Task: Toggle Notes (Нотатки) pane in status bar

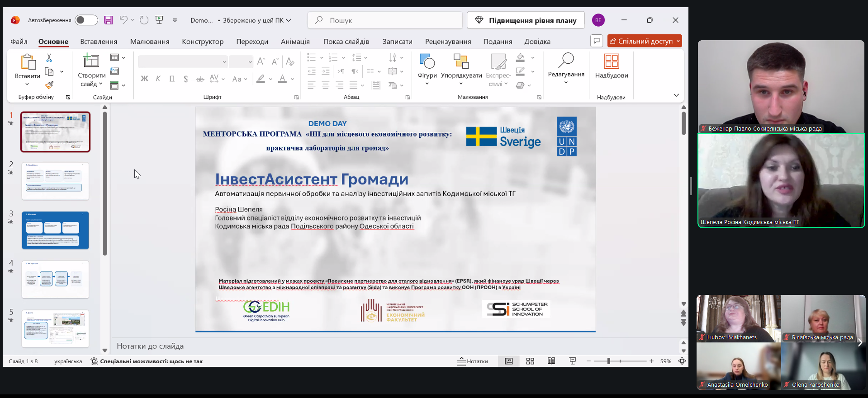Action: (x=473, y=361)
